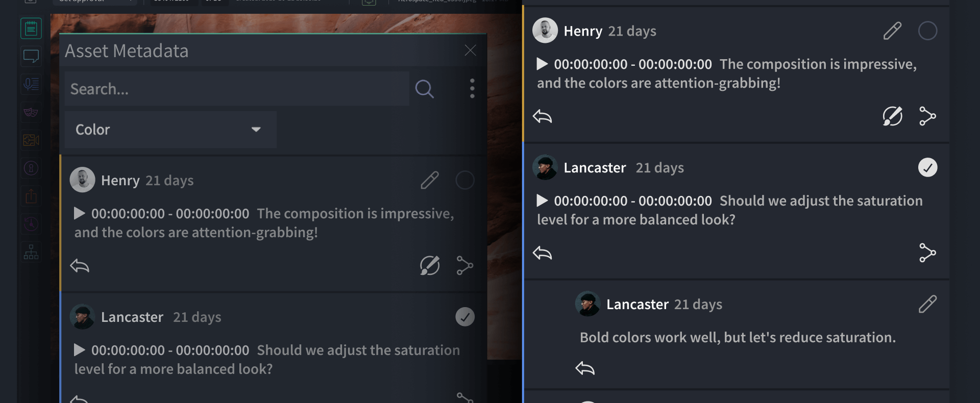Open the comments speech-bubble sidebar icon
The width and height of the screenshot is (980, 403).
(31, 56)
